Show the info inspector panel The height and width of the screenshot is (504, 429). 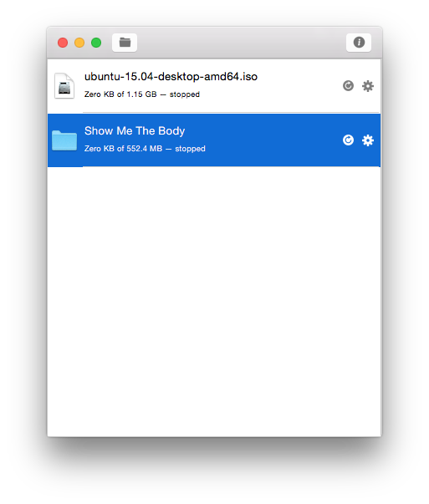pos(359,43)
